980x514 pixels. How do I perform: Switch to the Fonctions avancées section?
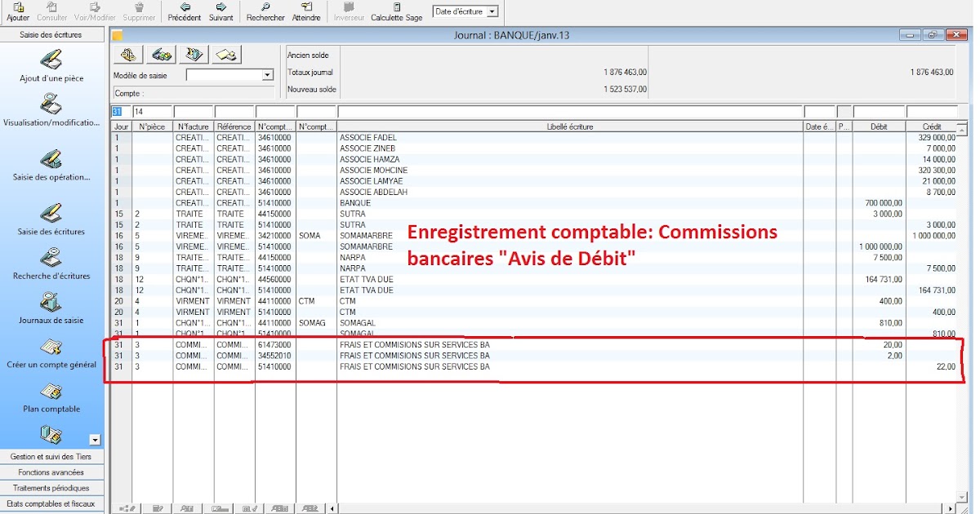click(x=51, y=472)
